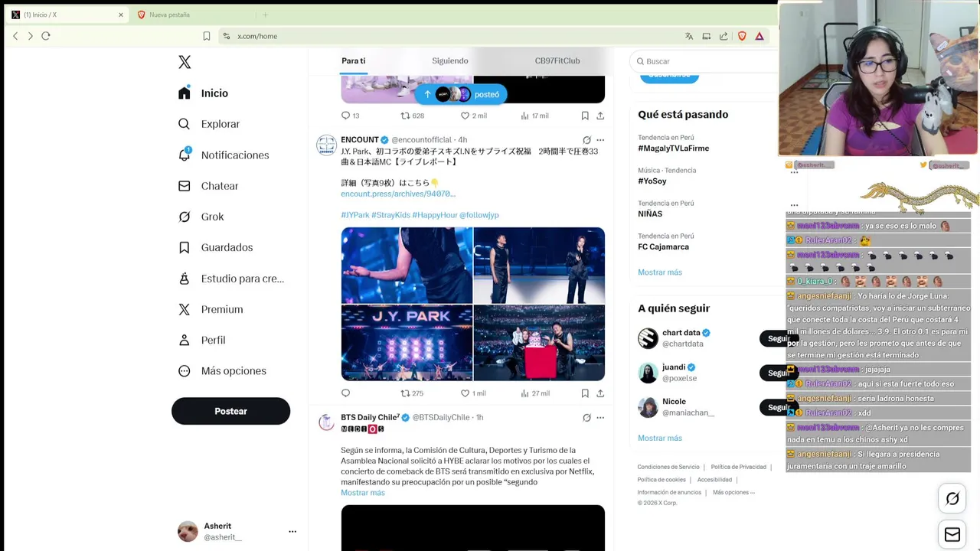Repost ENCOUNT post with 275 reposts
This screenshot has height=551, width=980.
[x=412, y=393]
